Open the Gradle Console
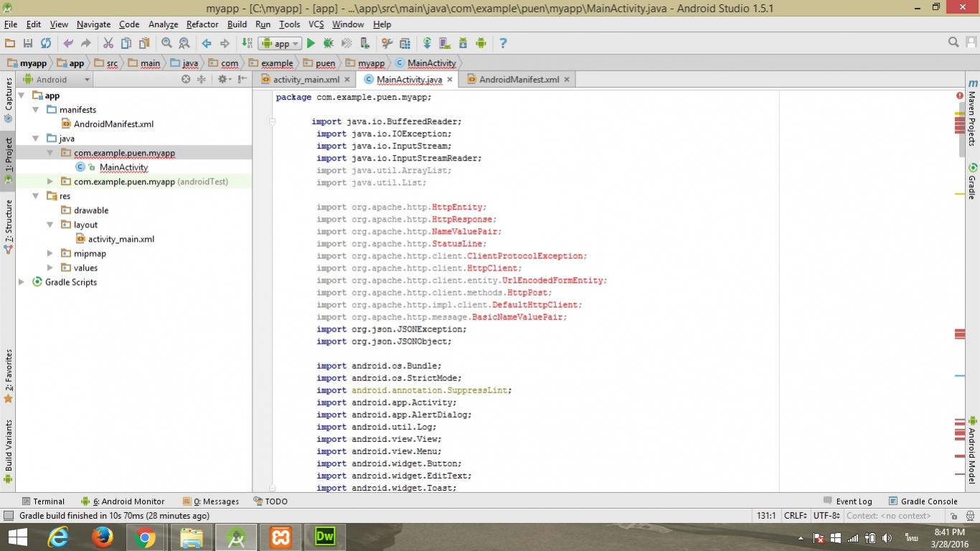Image resolution: width=980 pixels, height=551 pixels. coord(923,501)
